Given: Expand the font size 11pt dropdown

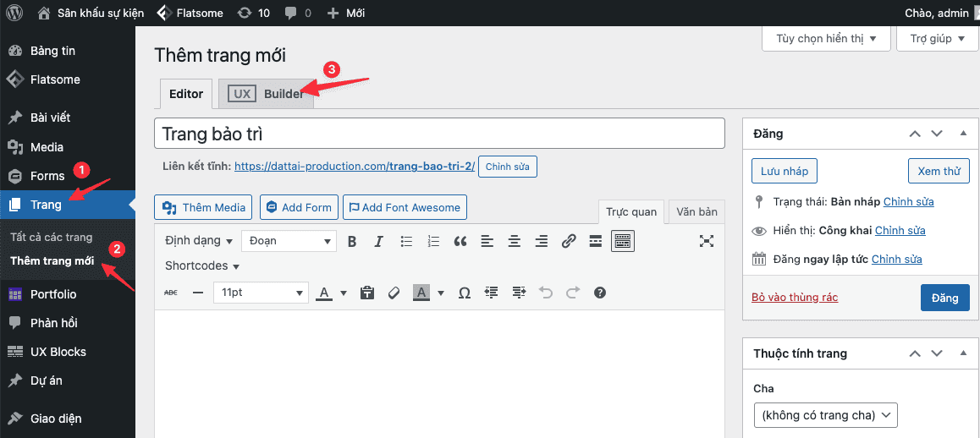Looking at the screenshot, I should coord(261,293).
